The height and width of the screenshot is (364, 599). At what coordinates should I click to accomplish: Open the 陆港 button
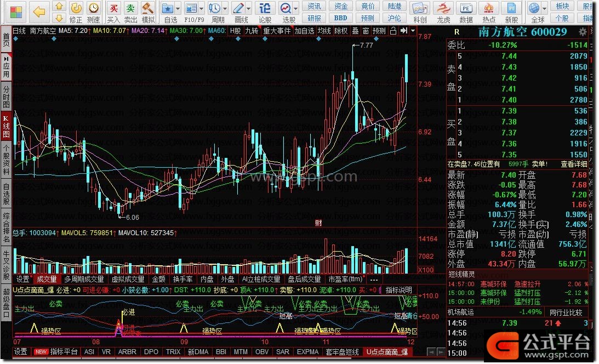pyautogui.click(x=394, y=6)
